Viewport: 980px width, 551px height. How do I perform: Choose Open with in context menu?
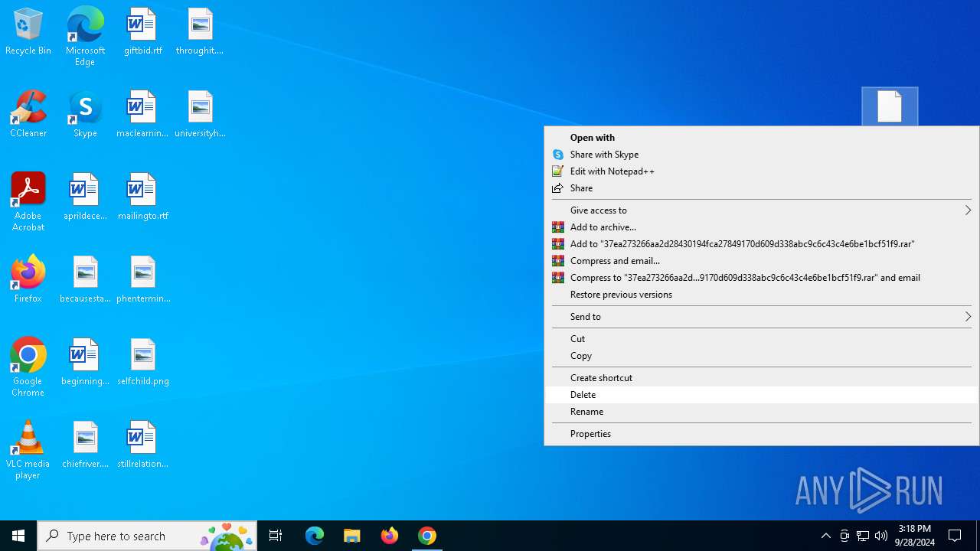(x=762, y=138)
